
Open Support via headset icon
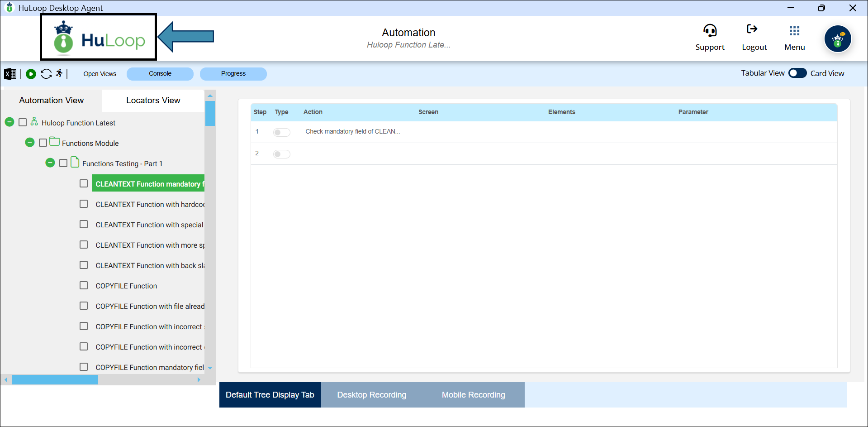click(x=710, y=31)
